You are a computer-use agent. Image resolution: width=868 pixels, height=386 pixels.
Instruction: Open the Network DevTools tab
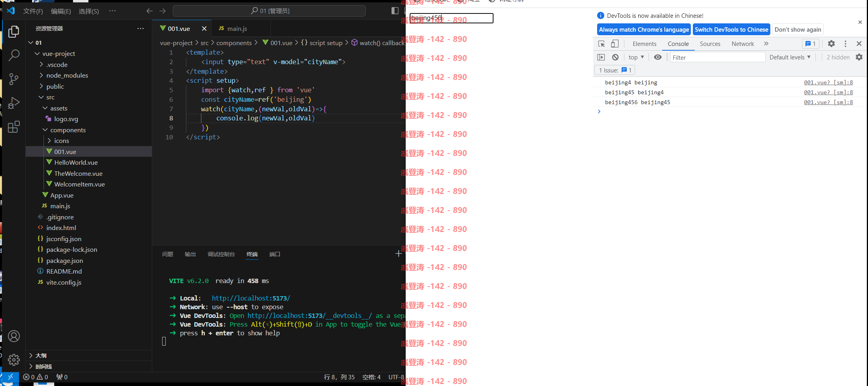743,44
